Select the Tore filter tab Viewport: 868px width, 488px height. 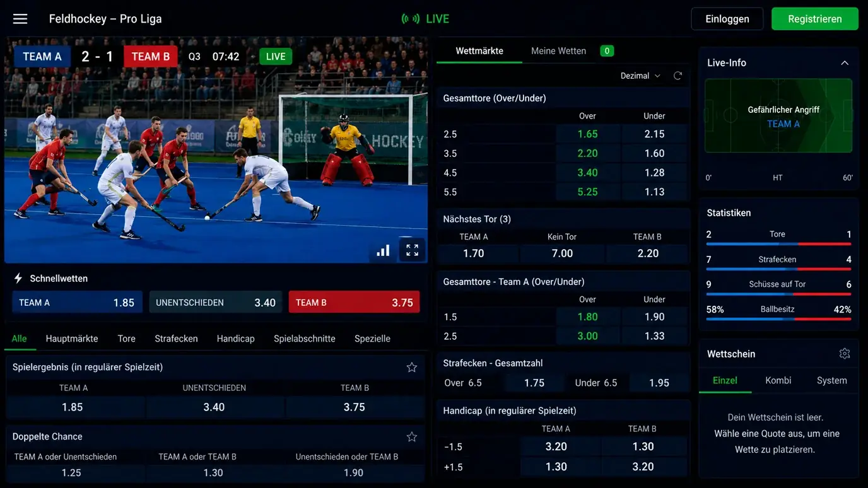point(126,339)
